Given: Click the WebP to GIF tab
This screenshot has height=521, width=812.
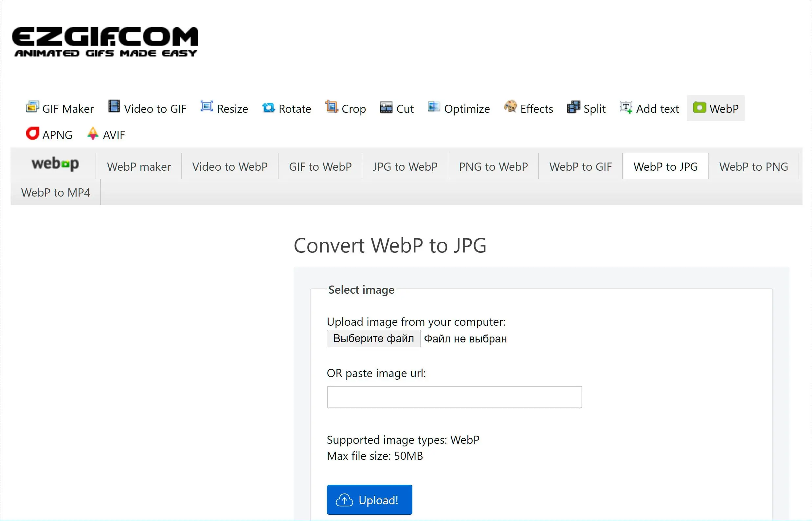Looking at the screenshot, I should (581, 166).
